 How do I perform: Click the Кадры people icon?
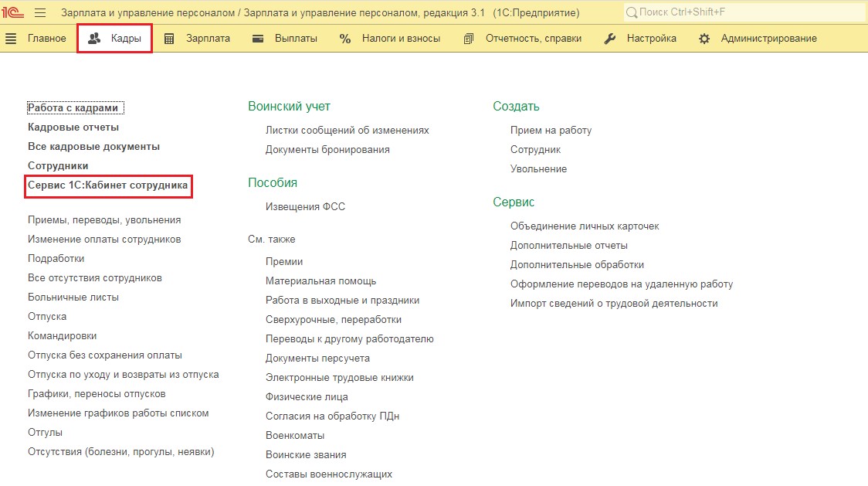click(94, 39)
